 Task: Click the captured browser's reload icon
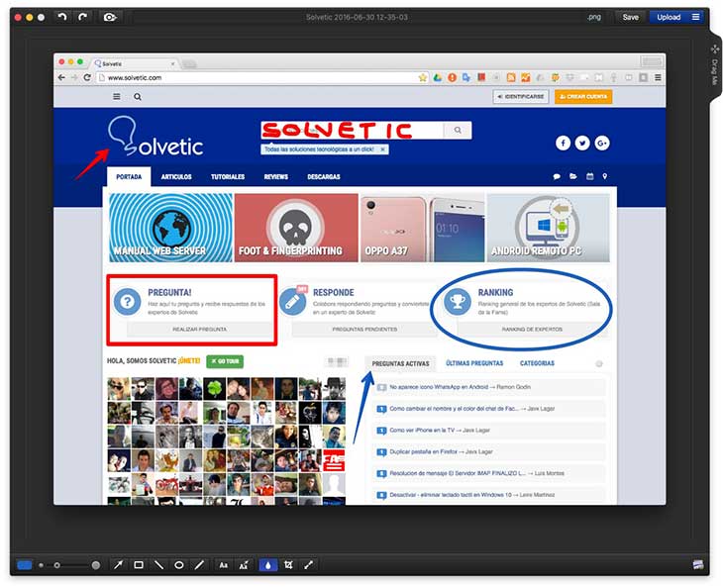87,77
